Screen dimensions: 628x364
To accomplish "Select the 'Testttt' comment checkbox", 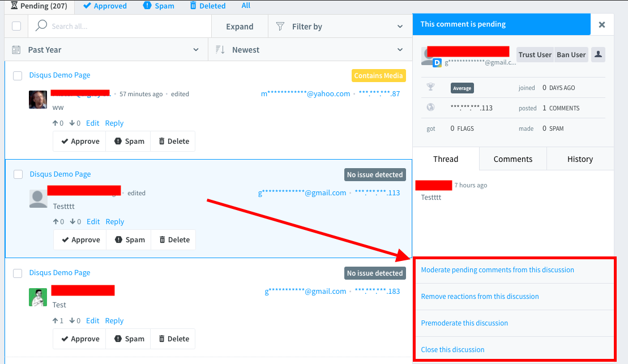I will [x=18, y=174].
